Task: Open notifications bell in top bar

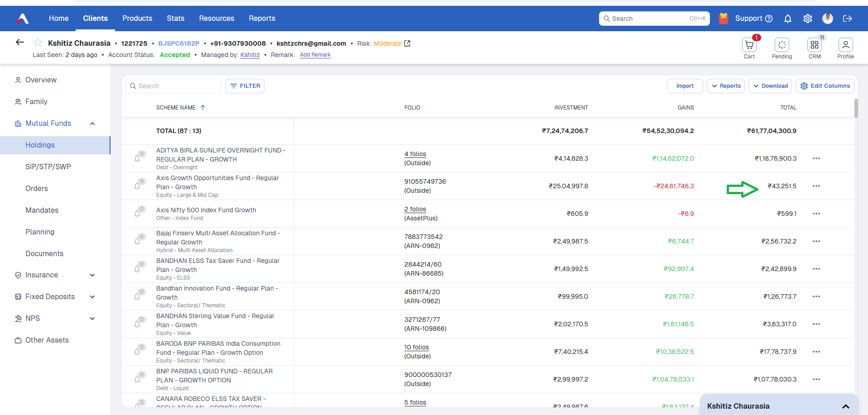Action: click(x=788, y=19)
